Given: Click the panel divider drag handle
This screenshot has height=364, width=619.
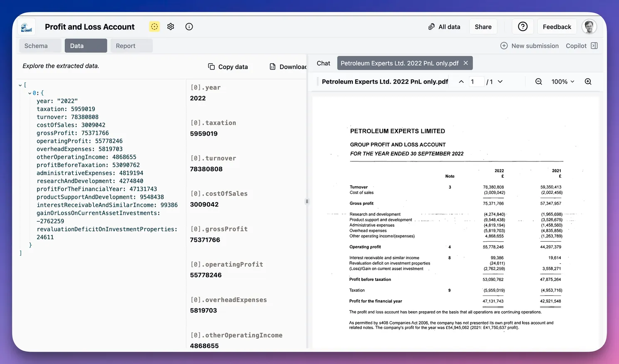Looking at the screenshot, I should (x=307, y=201).
